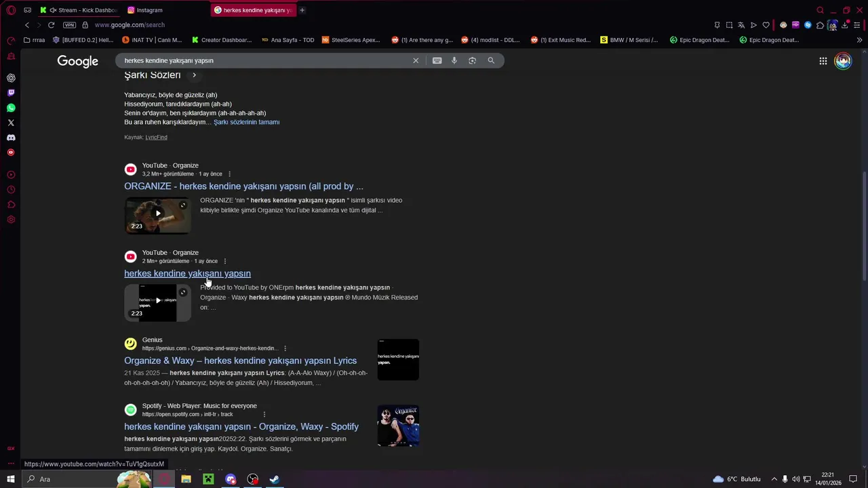Open iNAT TV bookmark

[151, 40]
